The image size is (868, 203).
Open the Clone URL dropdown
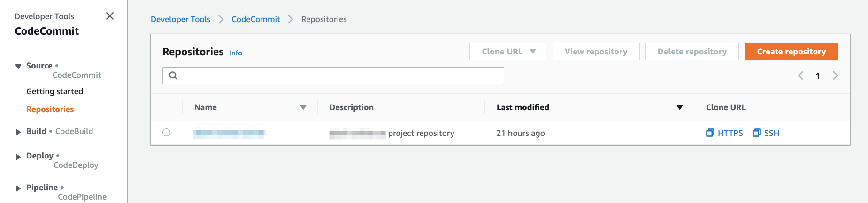coord(508,52)
